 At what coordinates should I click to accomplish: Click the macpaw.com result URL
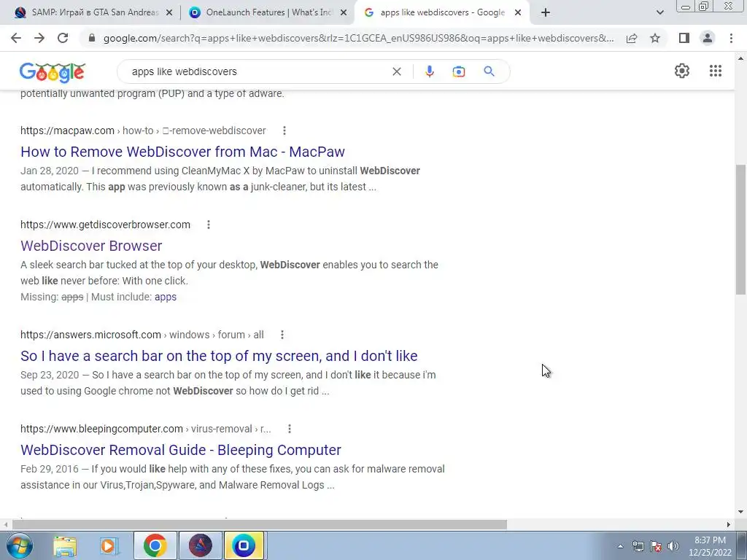(143, 131)
